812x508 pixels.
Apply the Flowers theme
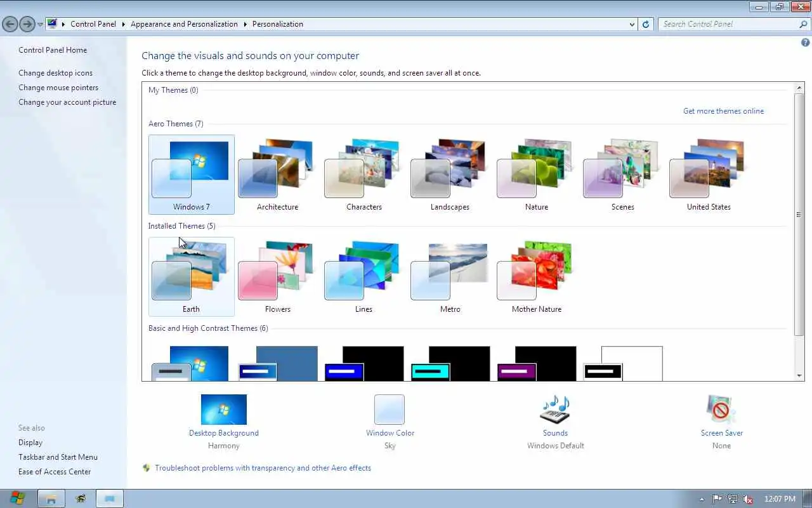pyautogui.click(x=277, y=276)
